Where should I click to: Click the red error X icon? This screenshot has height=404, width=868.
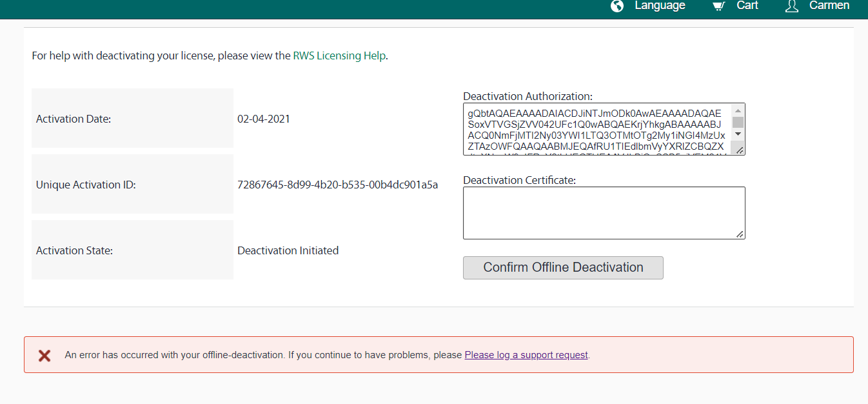(x=44, y=355)
